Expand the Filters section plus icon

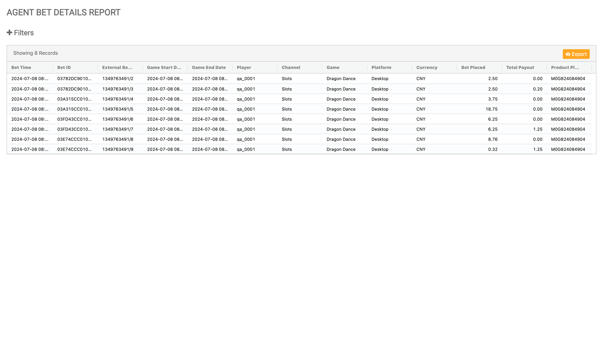point(9,33)
